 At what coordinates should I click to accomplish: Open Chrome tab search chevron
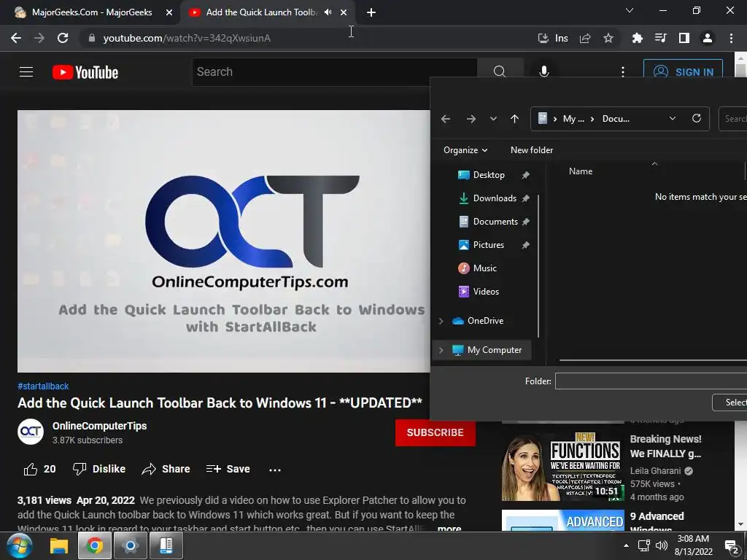(630, 10)
